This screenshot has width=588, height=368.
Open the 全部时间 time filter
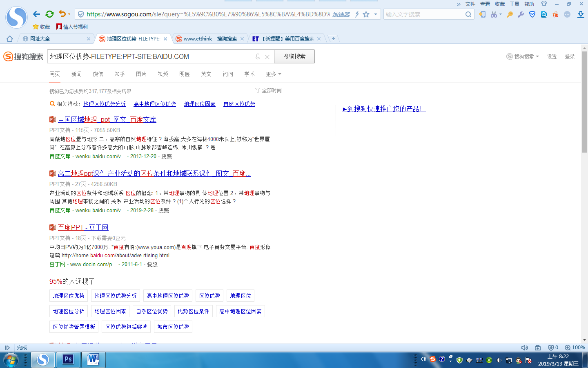[268, 90]
